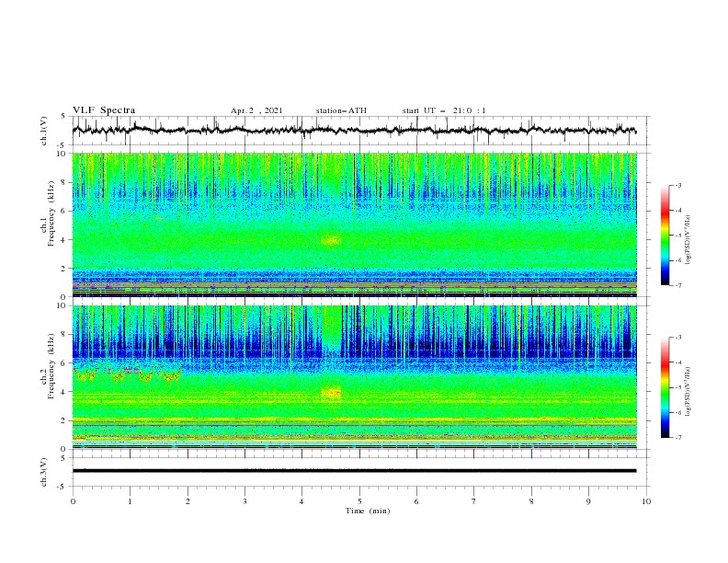728x563 pixels.
Task: Click the "ch.1(V)" waveform axis label
Action: coord(44,131)
